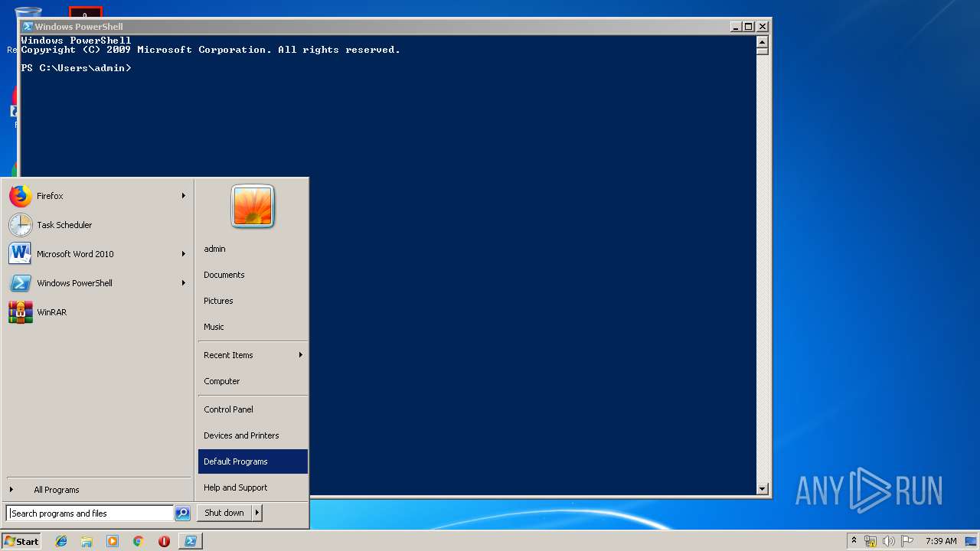Click the search magnifier button
The width and height of the screenshot is (980, 551).
[182, 514]
